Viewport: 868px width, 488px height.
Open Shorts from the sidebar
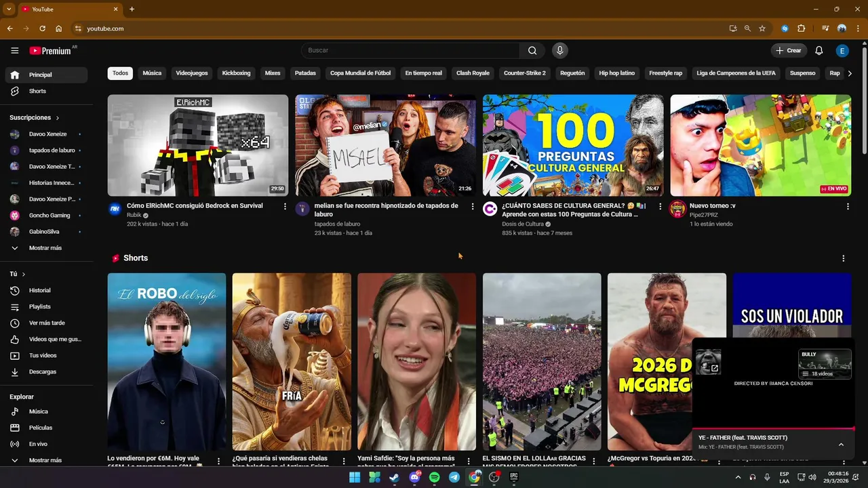[x=45, y=91]
